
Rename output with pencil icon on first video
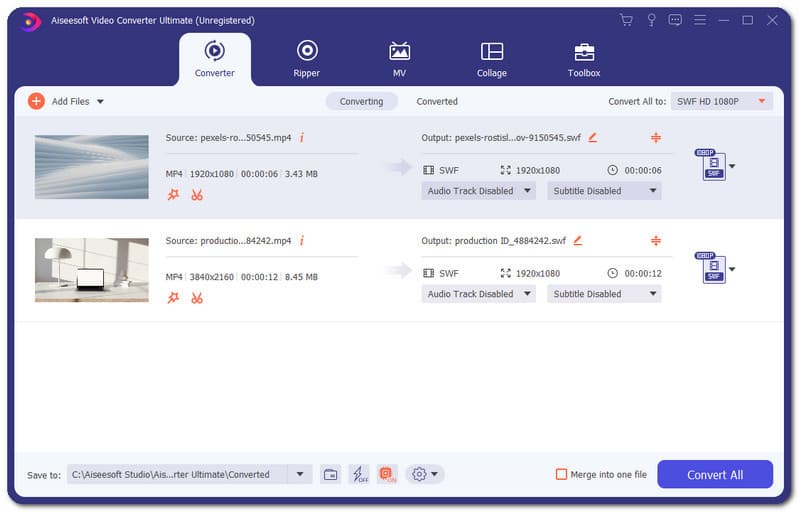pyautogui.click(x=592, y=137)
